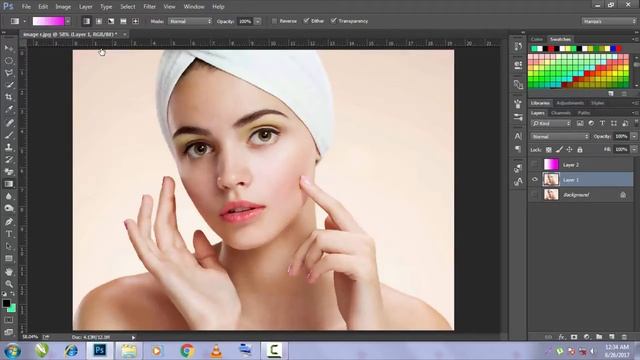Viewport: 640px width, 360px height.
Task: Choose the Angle Gradient style
Action: coord(111,21)
